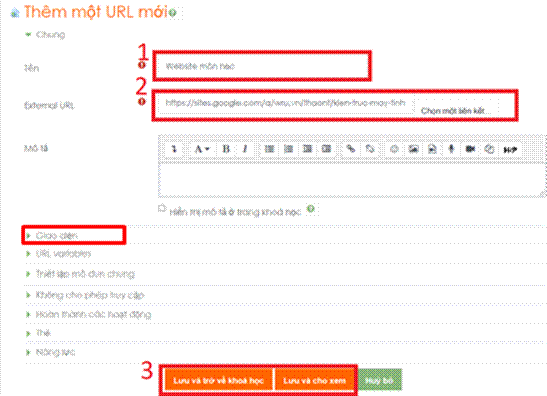Click the External URL input field
Image resolution: width=547 pixels, height=396 pixels.
tap(285, 103)
